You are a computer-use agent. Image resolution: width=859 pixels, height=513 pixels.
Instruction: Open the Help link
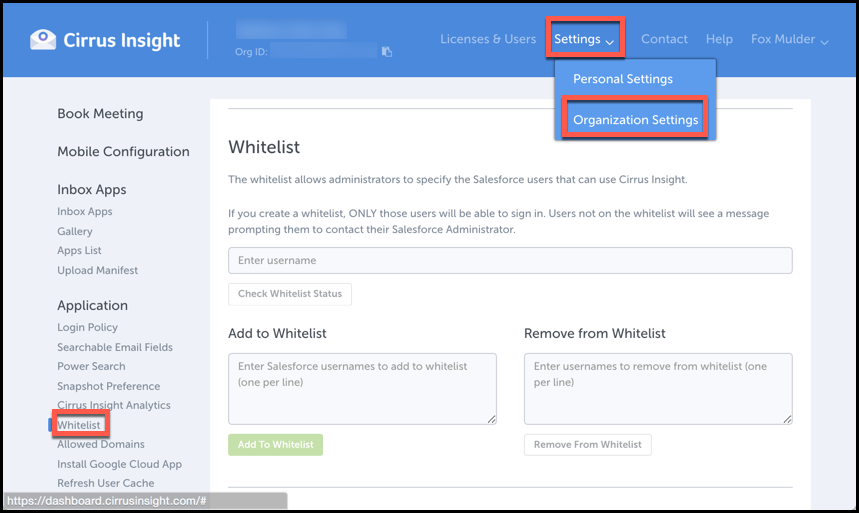pos(719,39)
